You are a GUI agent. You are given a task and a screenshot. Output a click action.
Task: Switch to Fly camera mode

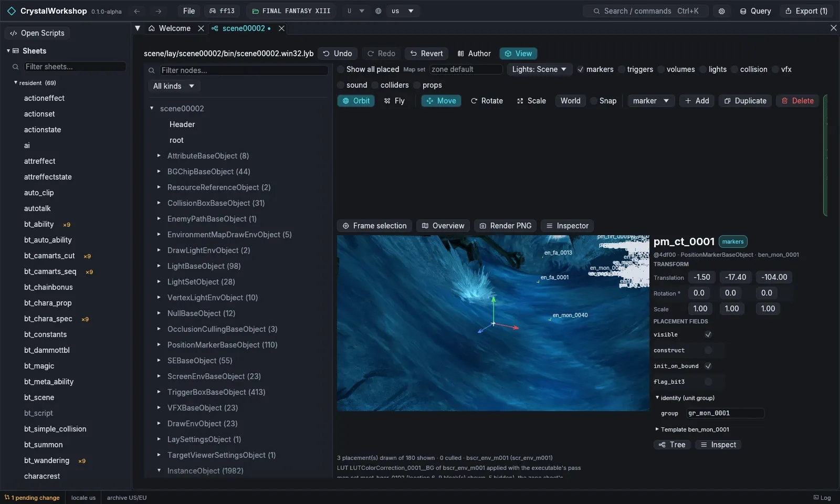394,101
